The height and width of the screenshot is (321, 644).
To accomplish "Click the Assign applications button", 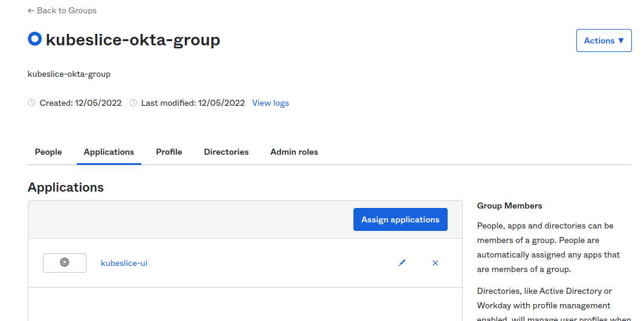I will 401,219.
